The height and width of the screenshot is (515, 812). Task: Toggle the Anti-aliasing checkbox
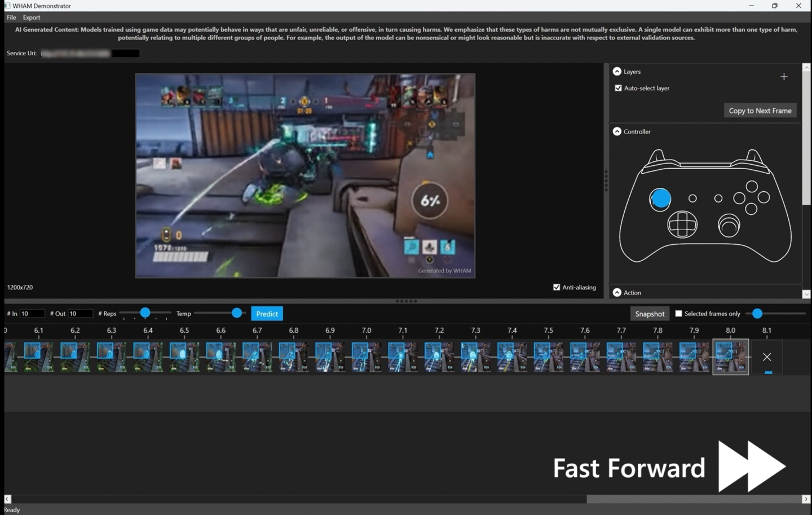(x=557, y=287)
